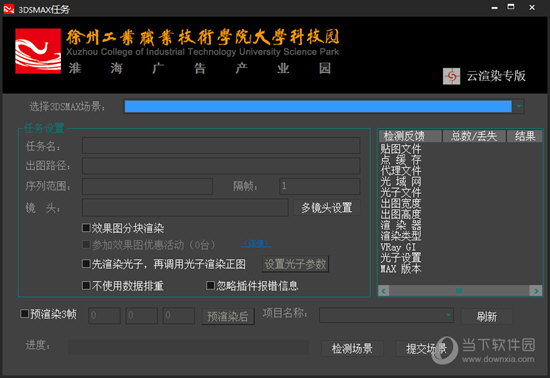The image size is (550, 378).
Task: Select the 点缓存 row
Action: [x=401, y=160]
